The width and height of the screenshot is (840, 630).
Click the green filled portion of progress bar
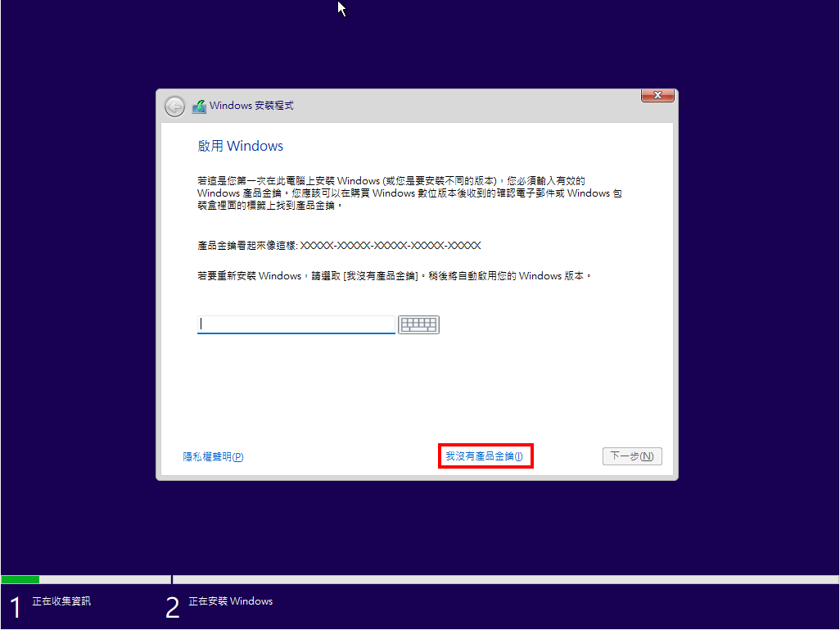(20, 579)
